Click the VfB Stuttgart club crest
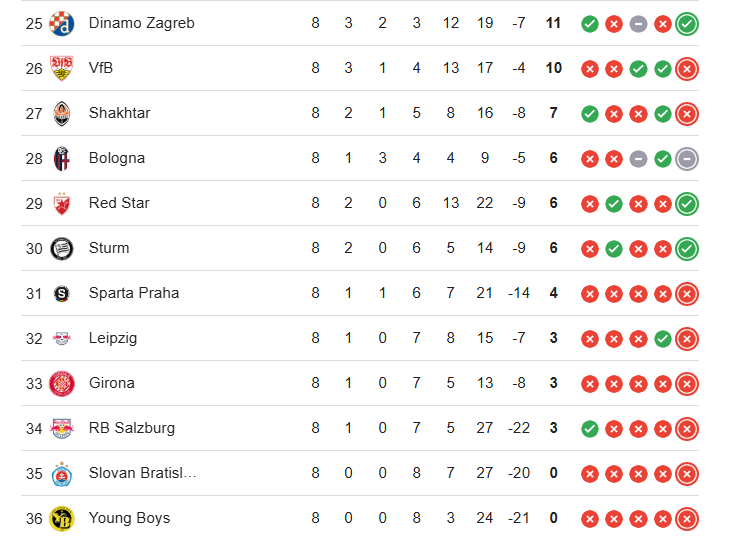The width and height of the screenshot is (730, 549). (61, 68)
